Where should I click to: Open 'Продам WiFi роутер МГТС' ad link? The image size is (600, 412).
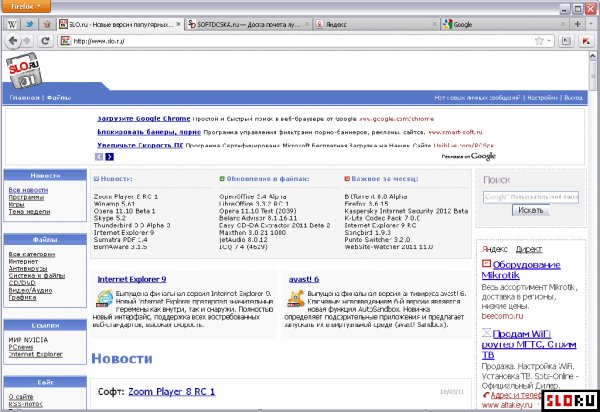tap(529, 344)
